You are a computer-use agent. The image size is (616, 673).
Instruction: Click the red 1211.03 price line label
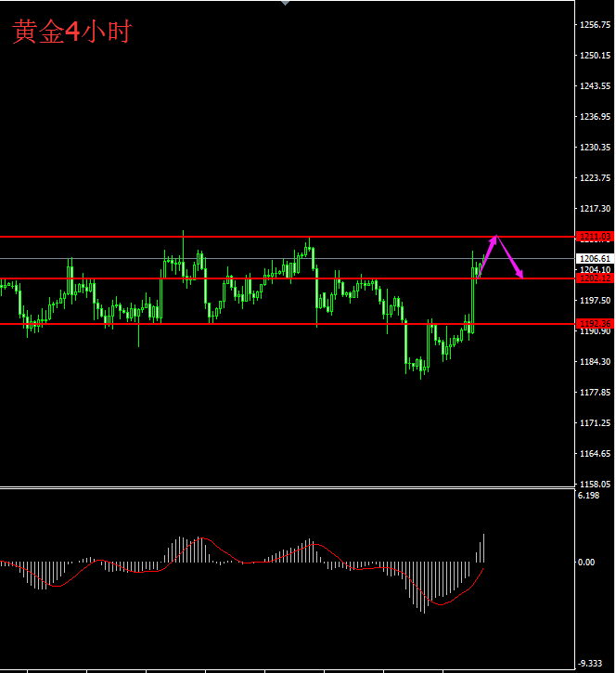click(595, 237)
